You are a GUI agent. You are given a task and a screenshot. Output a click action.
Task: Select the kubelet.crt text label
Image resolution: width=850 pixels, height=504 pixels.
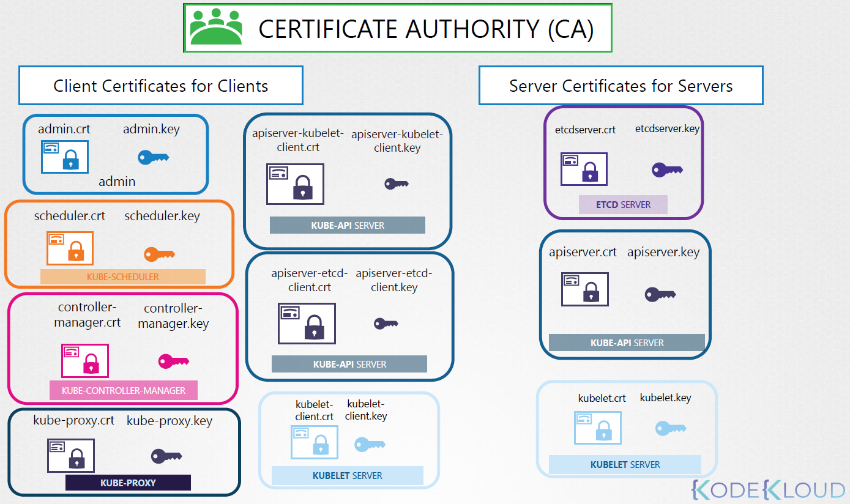tap(602, 398)
